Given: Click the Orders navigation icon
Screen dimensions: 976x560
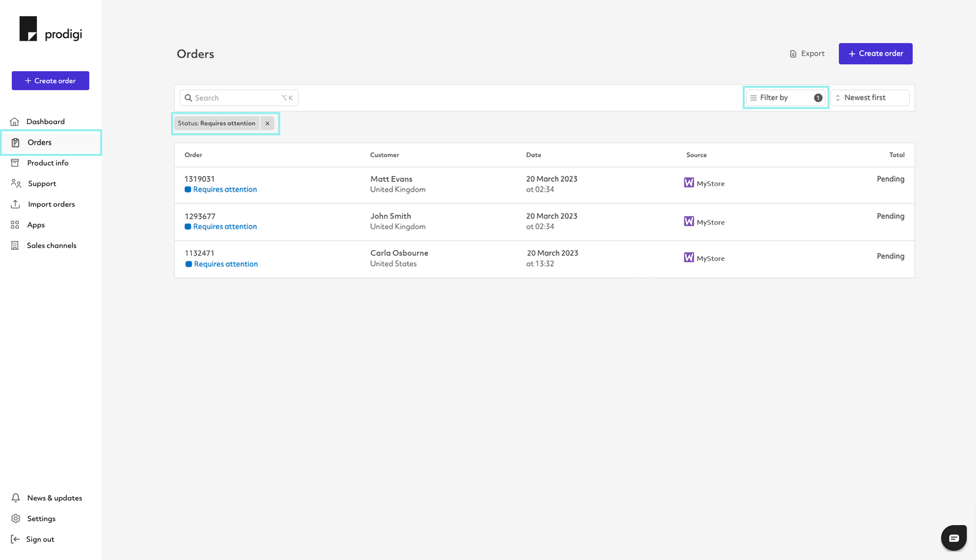Looking at the screenshot, I should tap(15, 142).
